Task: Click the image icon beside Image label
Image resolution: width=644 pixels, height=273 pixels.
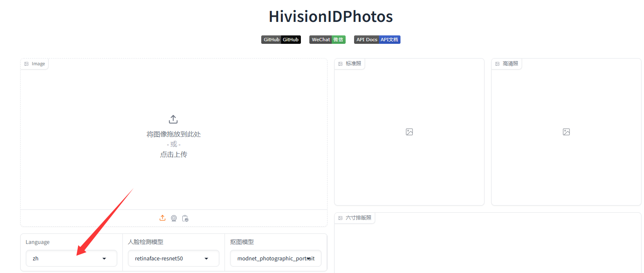Action: tap(27, 64)
